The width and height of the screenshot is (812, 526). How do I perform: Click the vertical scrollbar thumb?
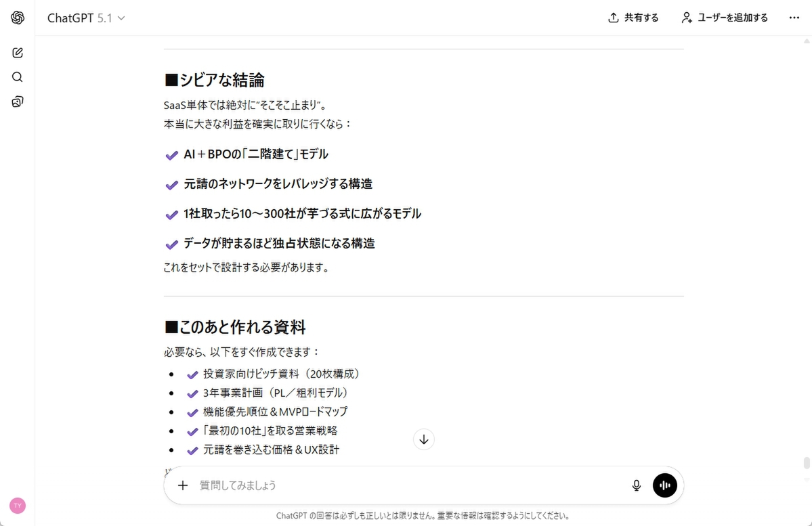tap(807, 462)
